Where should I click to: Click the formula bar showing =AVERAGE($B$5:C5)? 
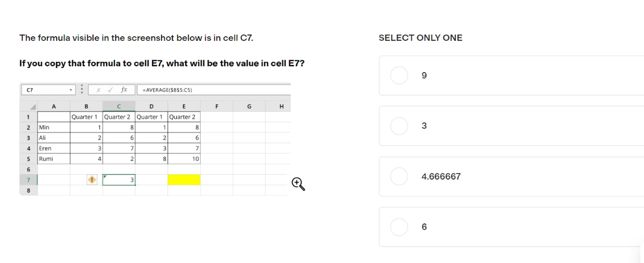click(214, 90)
